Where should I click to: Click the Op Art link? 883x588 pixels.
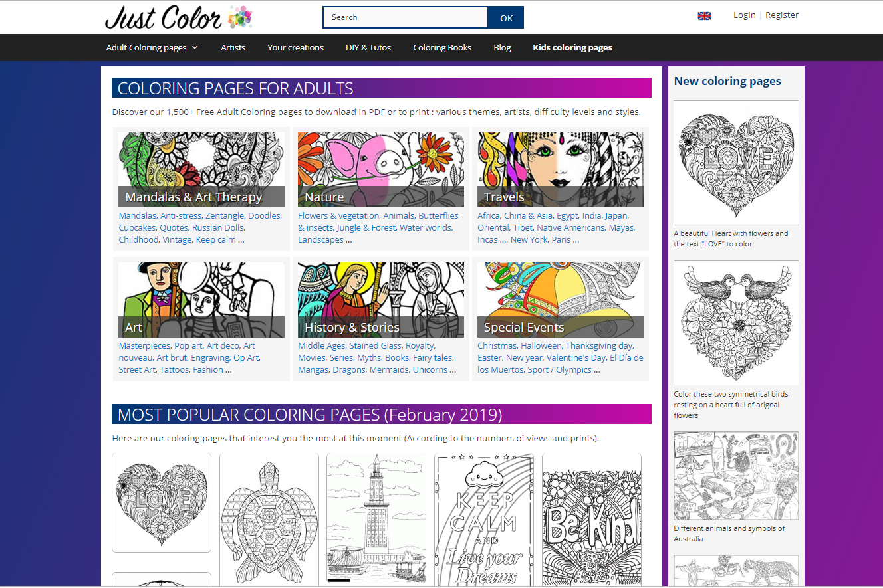[x=246, y=357]
